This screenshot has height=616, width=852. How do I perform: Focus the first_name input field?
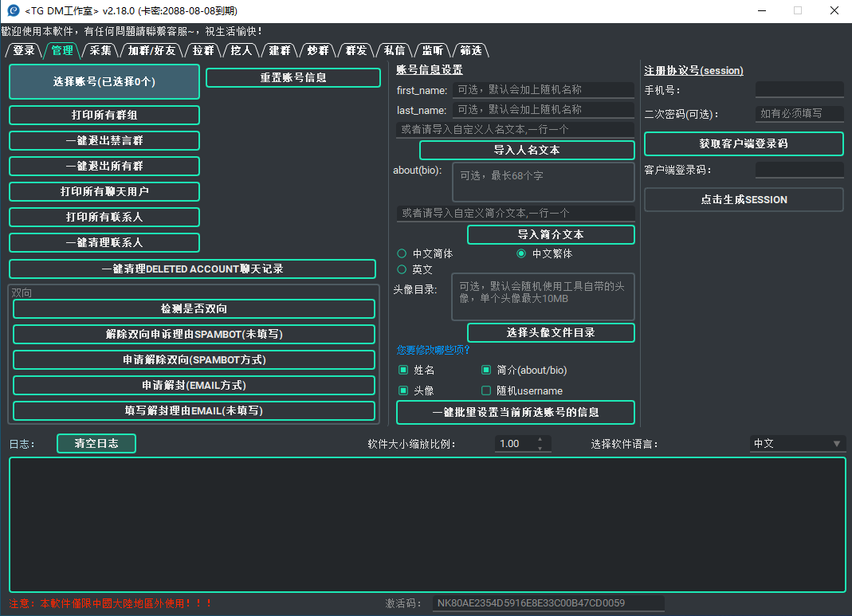(x=544, y=89)
